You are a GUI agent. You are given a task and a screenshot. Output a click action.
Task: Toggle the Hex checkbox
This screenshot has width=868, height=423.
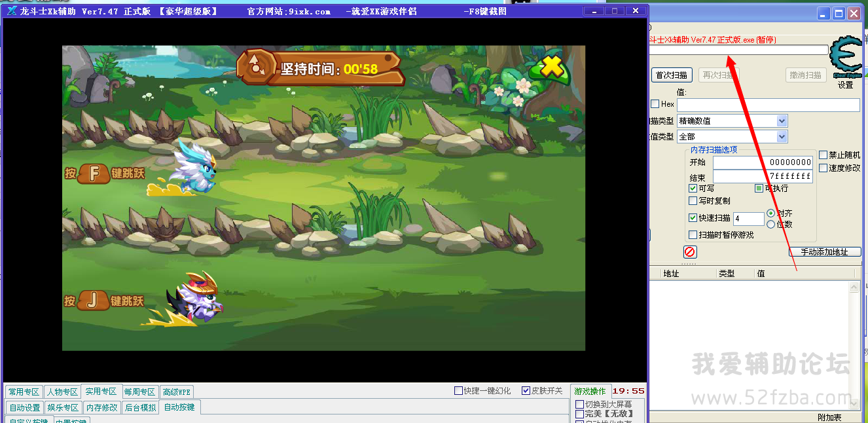(655, 104)
